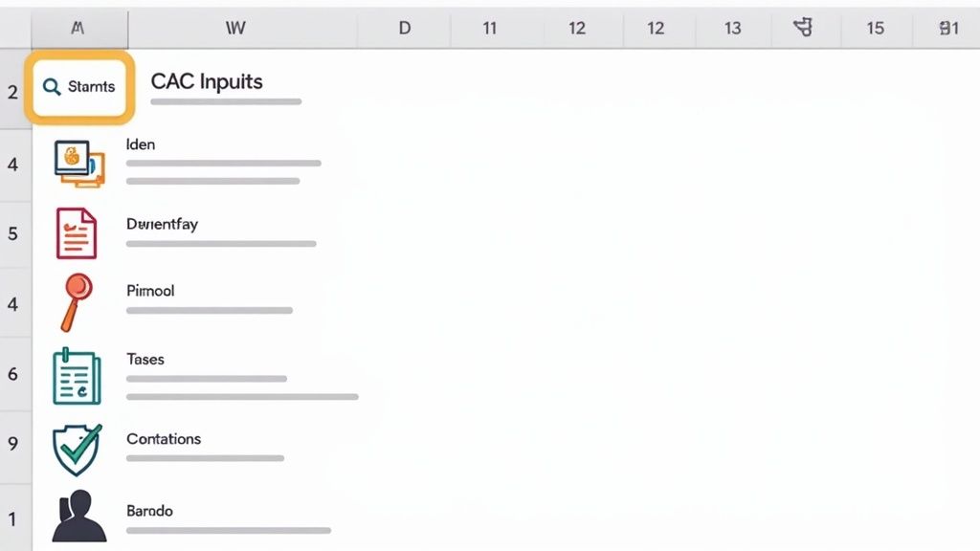
Task: Click the Contations shield checkmark icon
Action: tap(77, 450)
